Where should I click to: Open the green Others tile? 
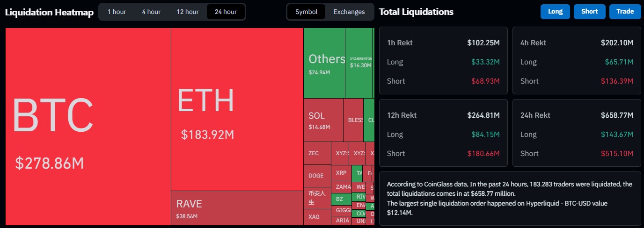324,63
